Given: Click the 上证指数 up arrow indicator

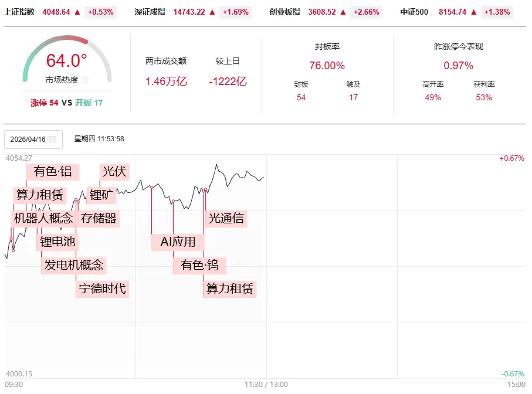Looking at the screenshot, I should 77,12.
